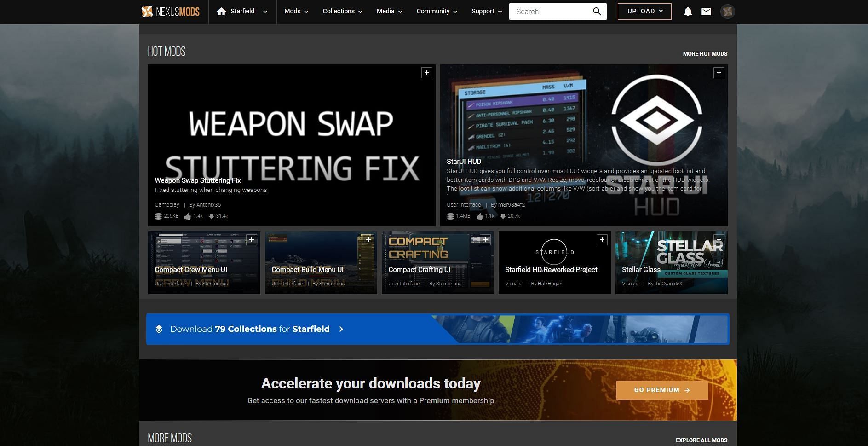Click the More Mods heading
Screen dimensions: 868x446
pyautogui.click(x=170, y=438)
